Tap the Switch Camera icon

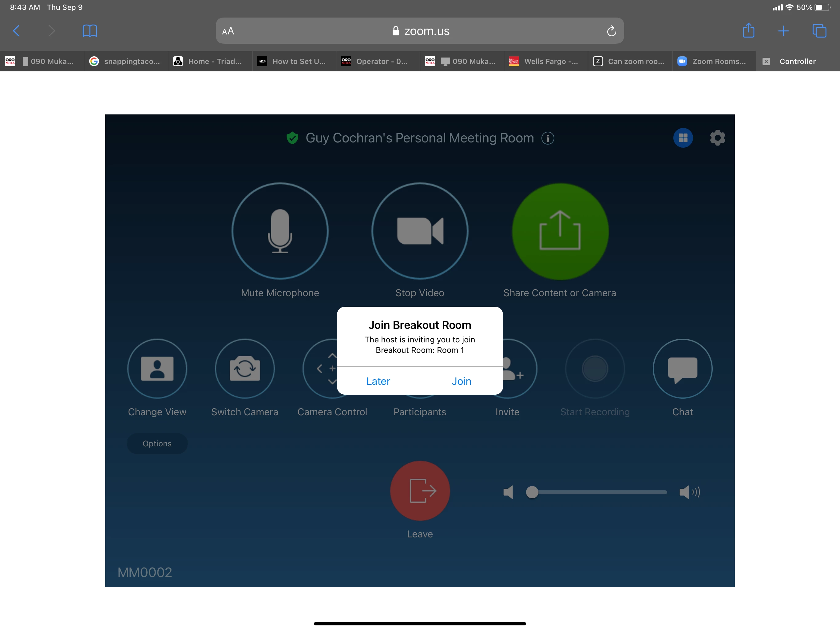pyautogui.click(x=244, y=368)
